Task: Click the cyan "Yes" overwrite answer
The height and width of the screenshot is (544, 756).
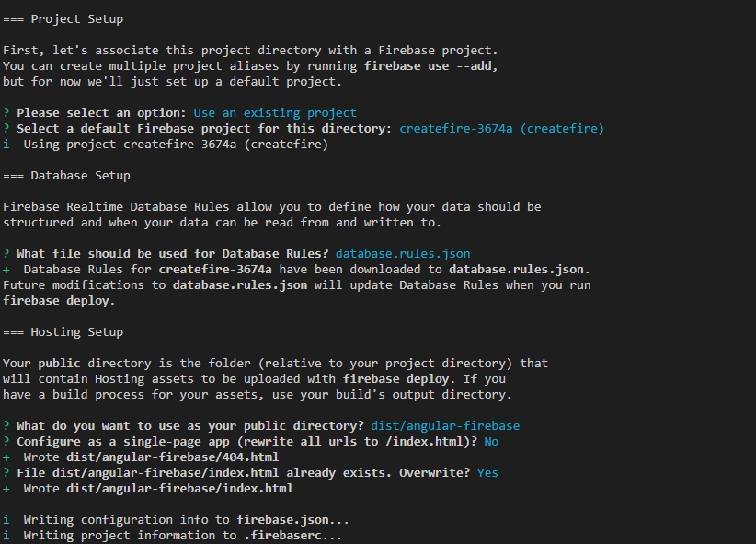Action: click(x=487, y=473)
